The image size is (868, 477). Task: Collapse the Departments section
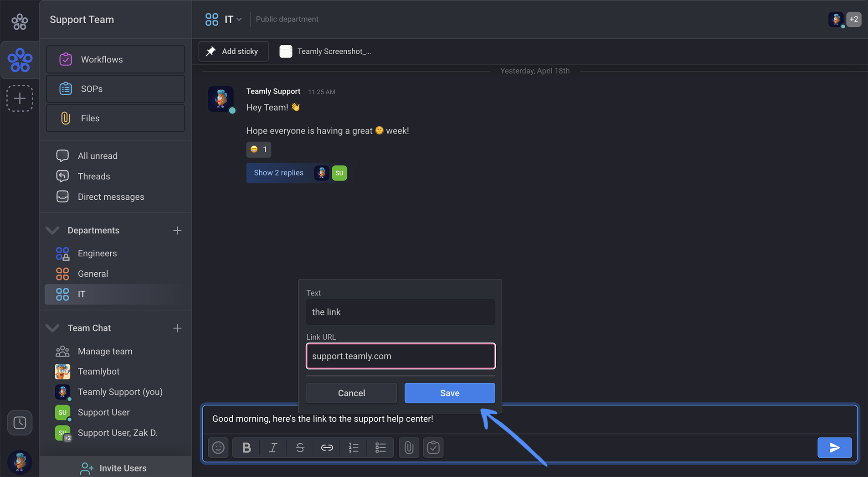point(52,231)
